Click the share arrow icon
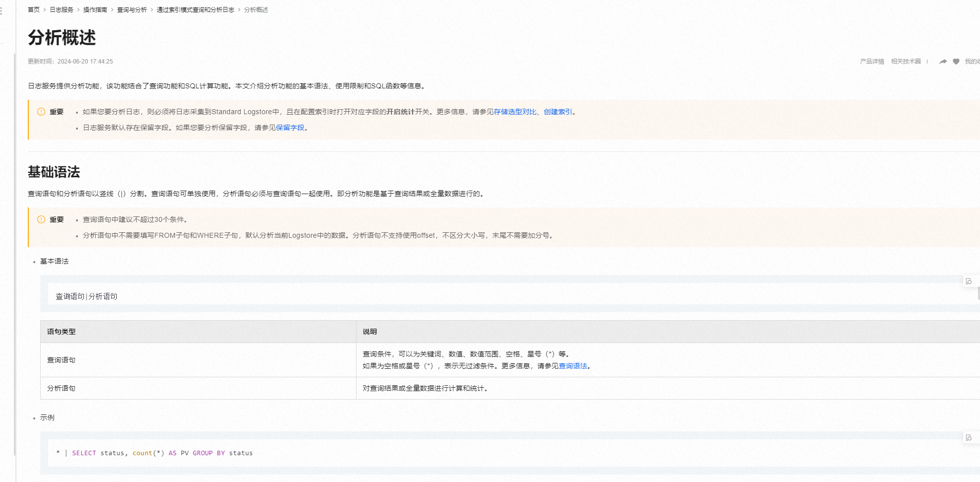This screenshot has height=482, width=980. click(943, 62)
